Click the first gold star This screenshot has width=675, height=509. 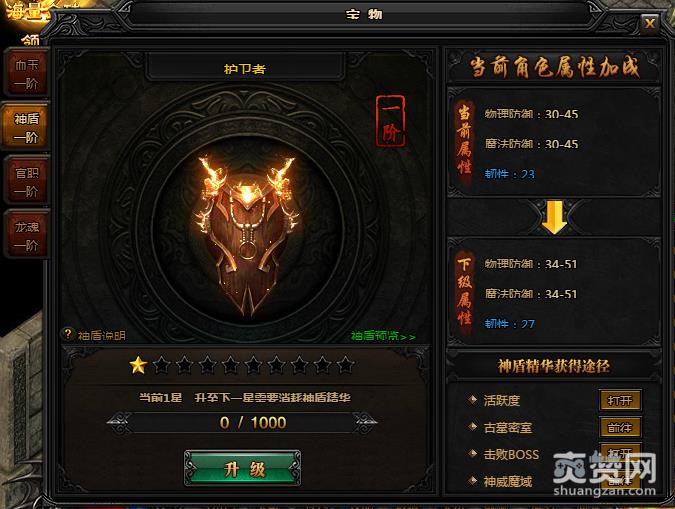coord(138,365)
